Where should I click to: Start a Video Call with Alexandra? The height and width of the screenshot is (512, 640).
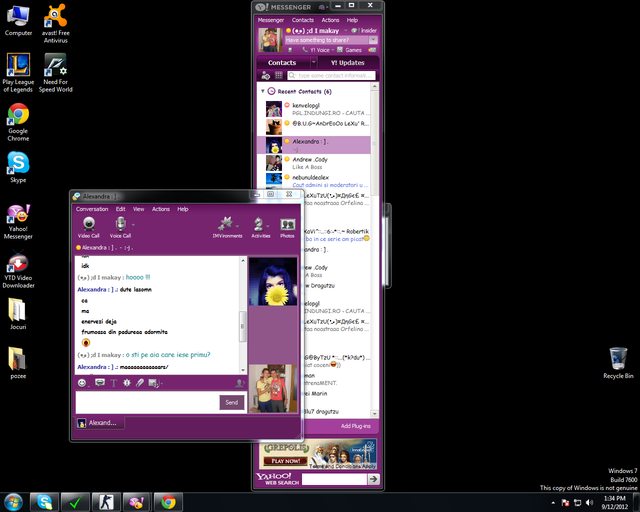point(89,228)
